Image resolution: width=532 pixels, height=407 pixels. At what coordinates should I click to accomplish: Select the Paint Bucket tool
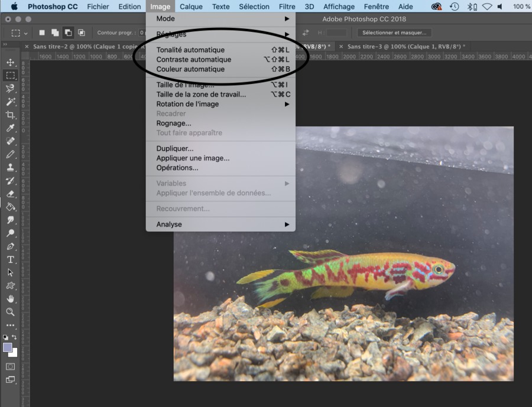click(10, 207)
